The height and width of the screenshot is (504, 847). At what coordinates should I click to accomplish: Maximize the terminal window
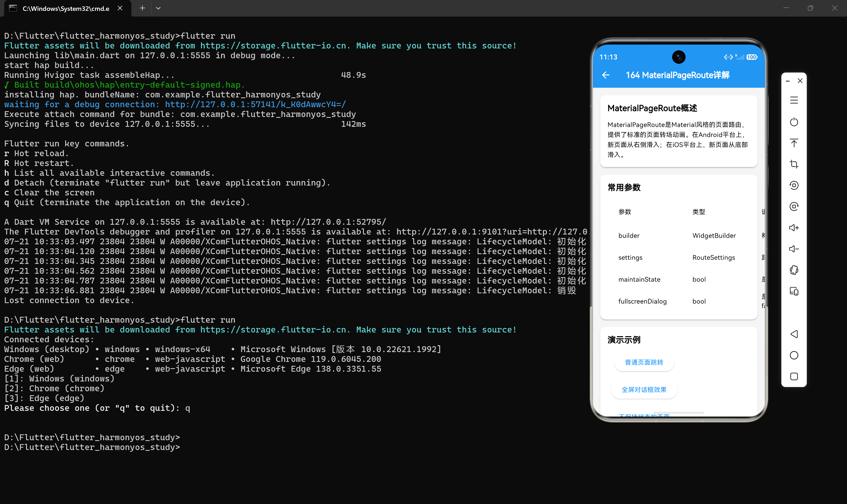810,8
